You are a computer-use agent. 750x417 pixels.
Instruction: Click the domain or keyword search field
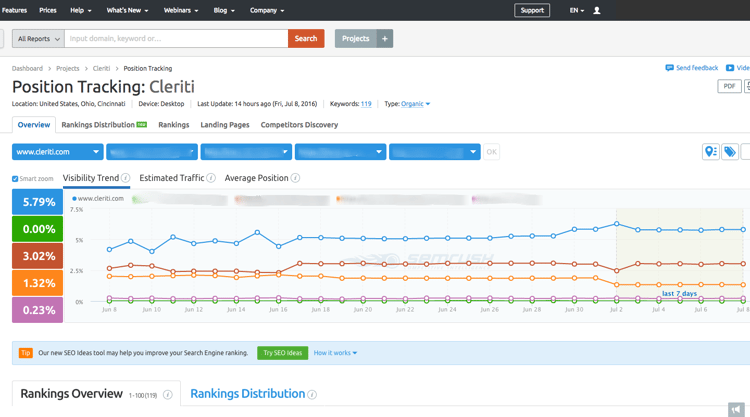point(176,38)
